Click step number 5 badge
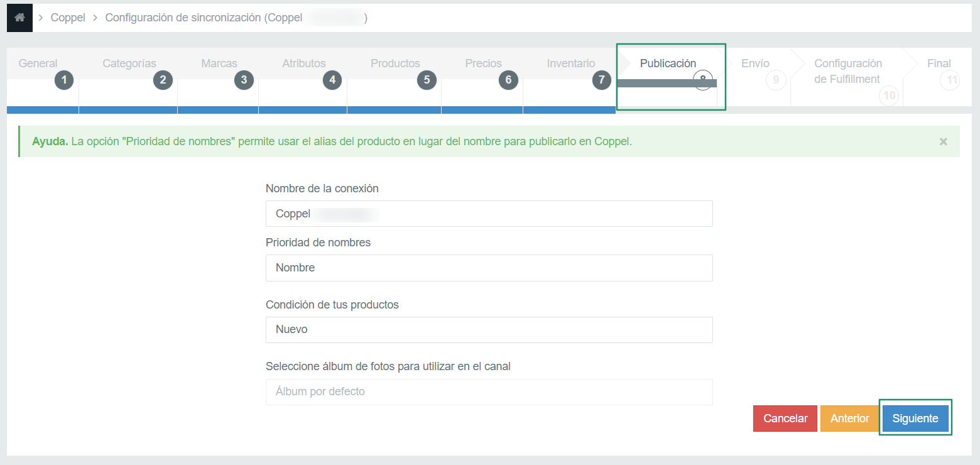The image size is (980, 465). (x=427, y=80)
